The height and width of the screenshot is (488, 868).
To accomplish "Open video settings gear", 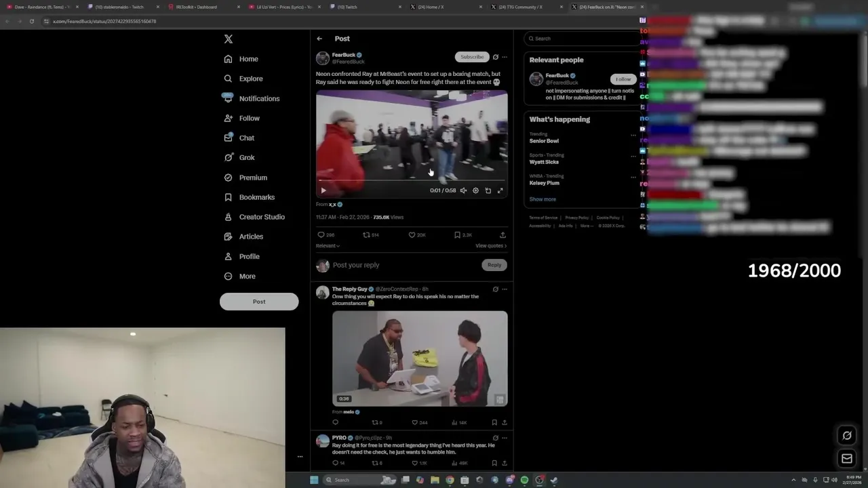I will tap(475, 190).
